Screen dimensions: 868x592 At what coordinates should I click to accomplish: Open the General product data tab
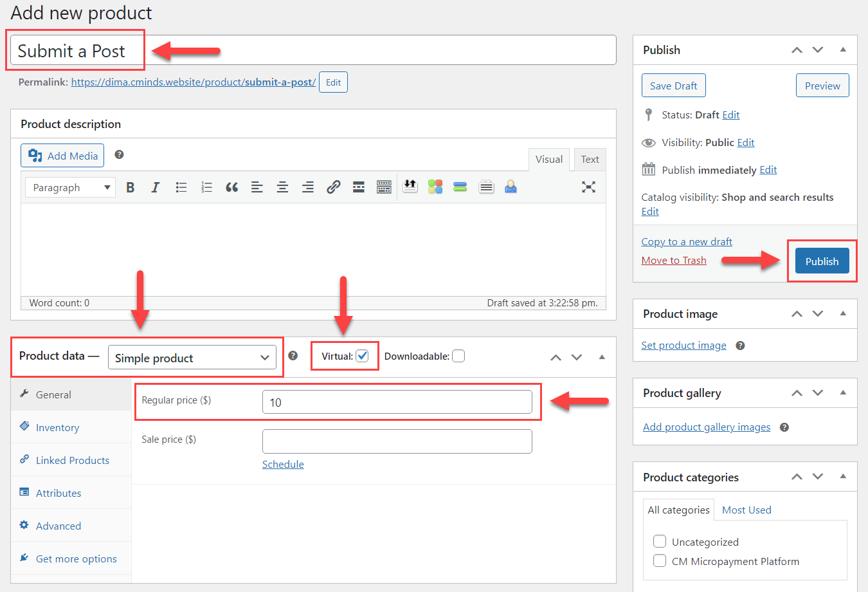click(71, 394)
